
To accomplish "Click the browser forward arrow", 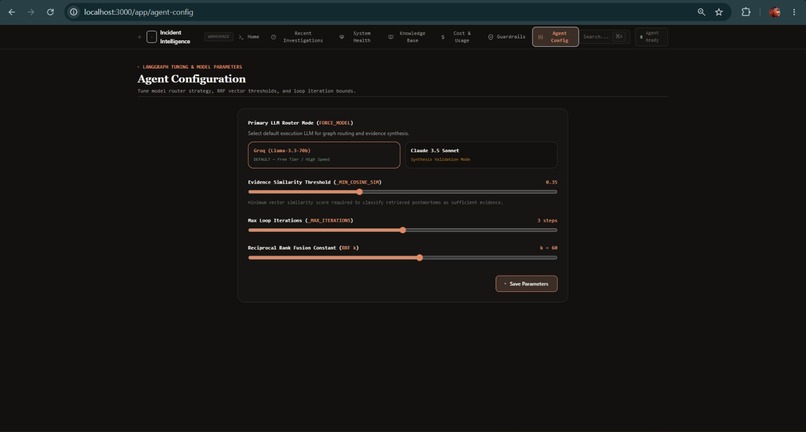I will click(x=31, y=12).
